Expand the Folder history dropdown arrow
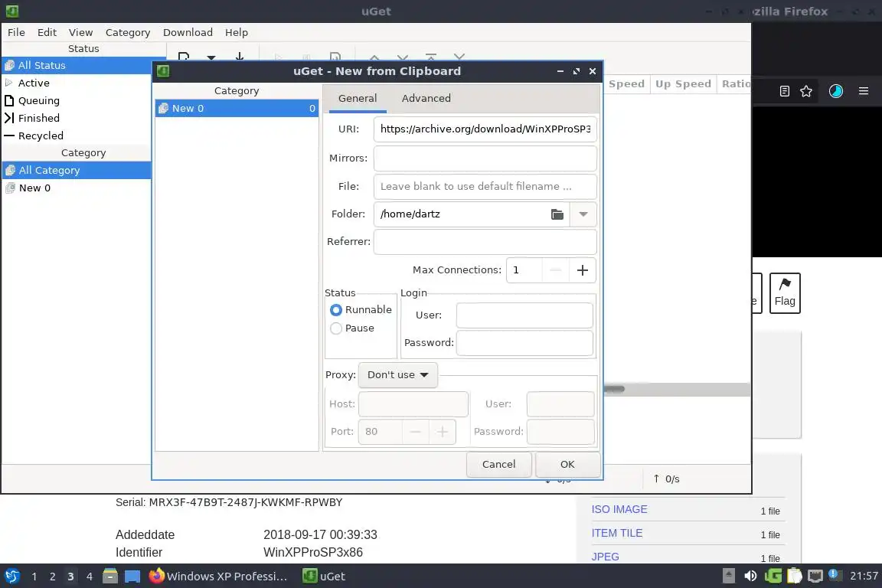Screen dimensions: 882x588 click(x=583, y=214)
